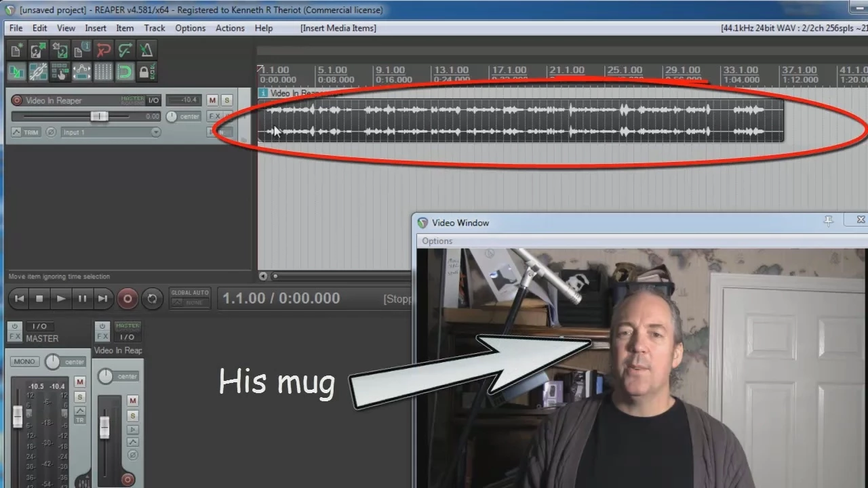Open the File menu
This screenshot has height=488, width=868.
coord(16,28)
